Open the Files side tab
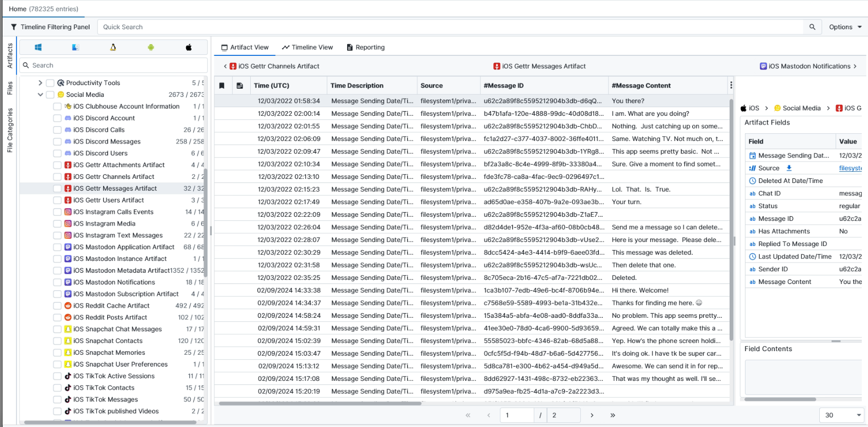This screenshot has height=427, width=868. [10, 88]
